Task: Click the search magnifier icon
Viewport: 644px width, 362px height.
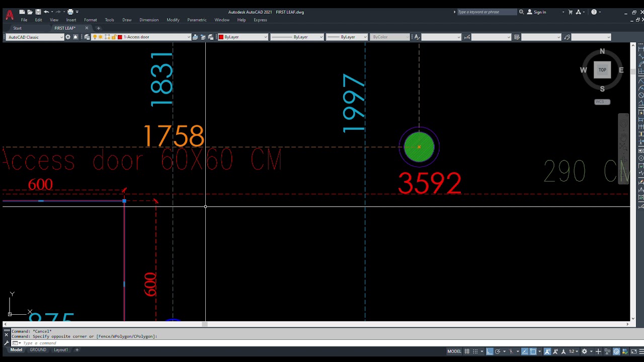Action: [x=521, y=12]
